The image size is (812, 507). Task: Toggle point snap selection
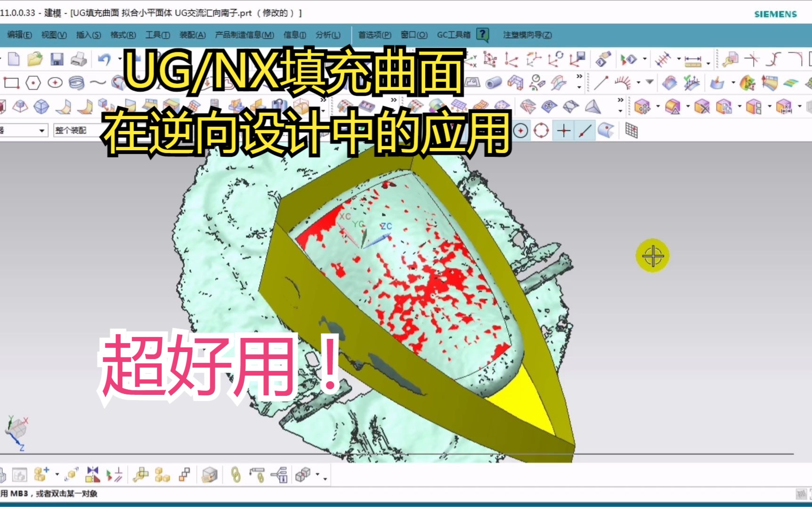564,130
